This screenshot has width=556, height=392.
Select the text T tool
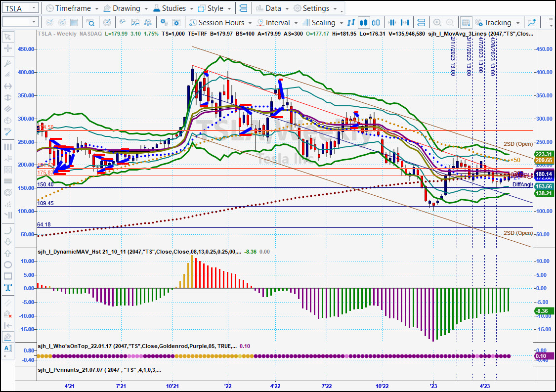[7, 287]
